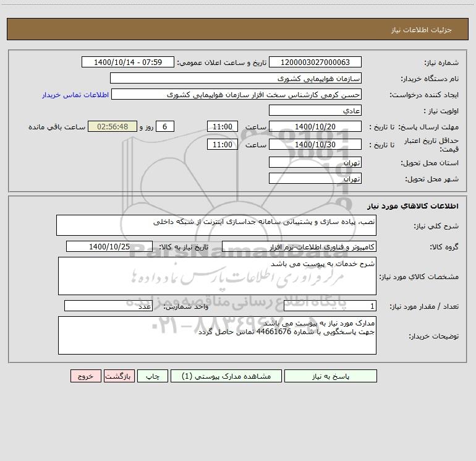Click the label استان محل تحویل:
This screenshot has height=461, width=476.
point(430,163)
